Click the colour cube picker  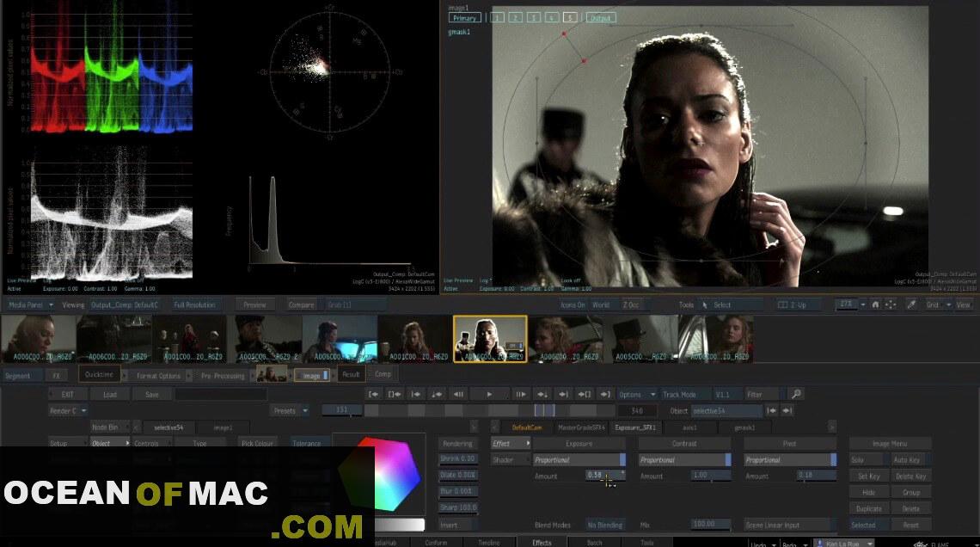381,475
